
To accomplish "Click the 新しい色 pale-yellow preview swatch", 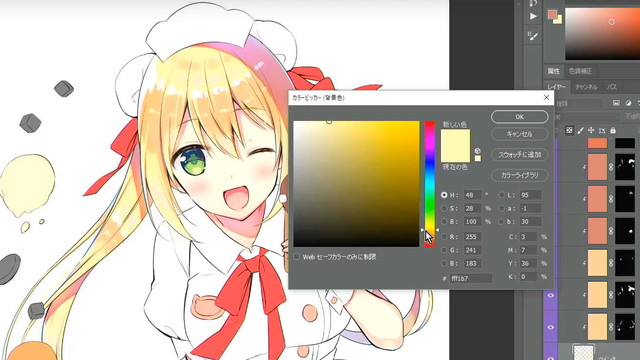I will (456, 138).
